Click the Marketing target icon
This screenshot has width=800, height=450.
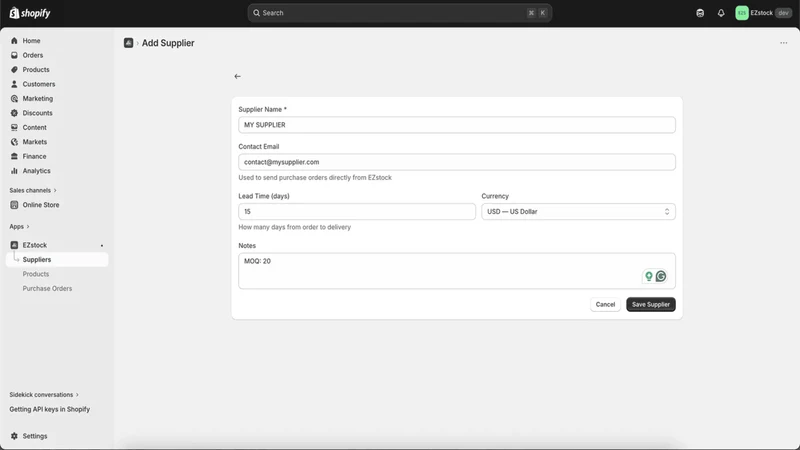[x=14, y=98]
